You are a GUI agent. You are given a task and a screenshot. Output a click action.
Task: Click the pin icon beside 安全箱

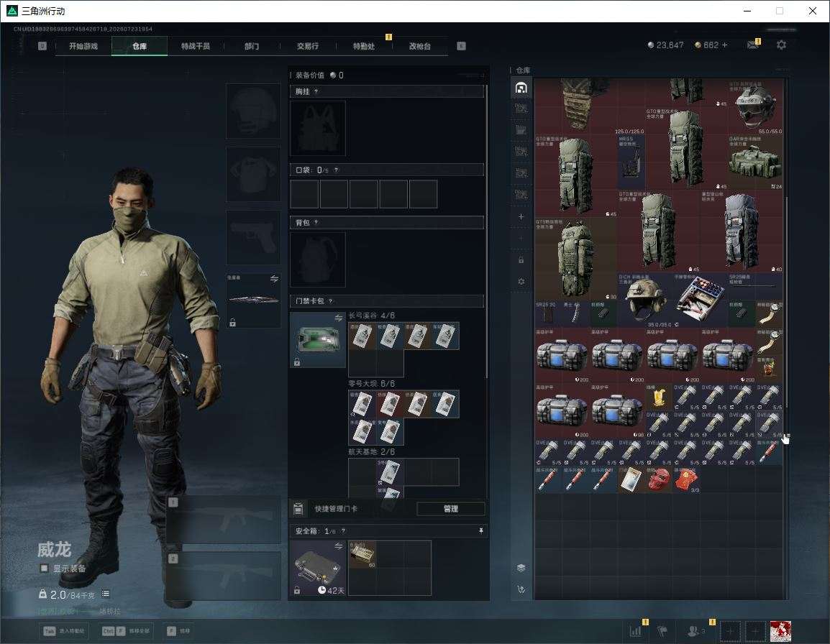480,530
